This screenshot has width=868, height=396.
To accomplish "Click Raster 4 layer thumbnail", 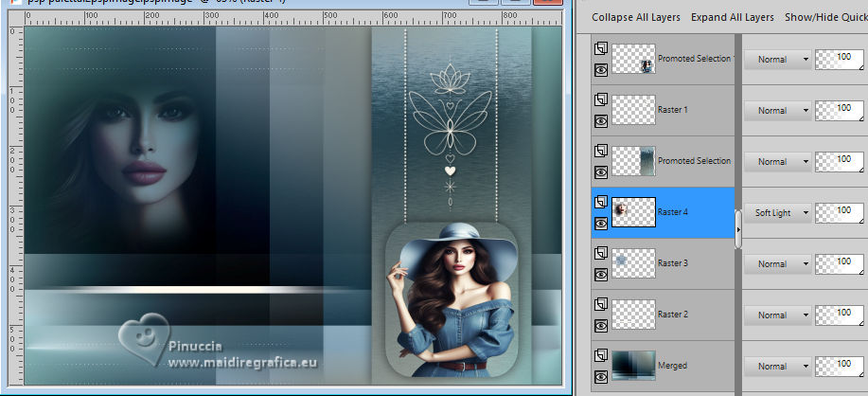I will click(633, 212).
